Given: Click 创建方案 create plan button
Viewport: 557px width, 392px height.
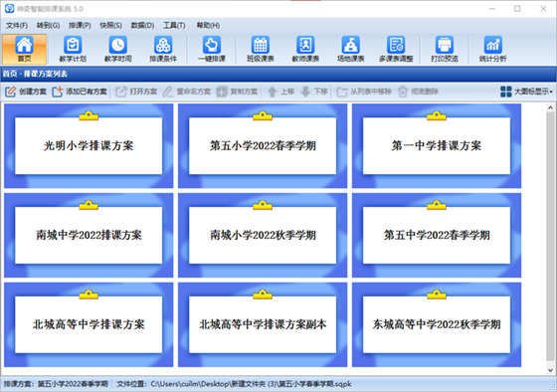Looking at the screenshot, I should (26, 92).
